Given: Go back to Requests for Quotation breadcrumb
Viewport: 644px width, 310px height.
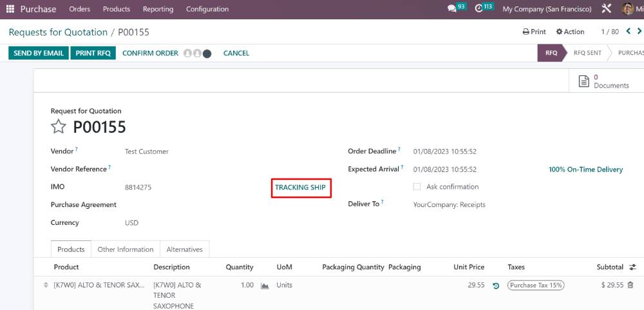Looking at the screenshot, I should tap(58, 32).
